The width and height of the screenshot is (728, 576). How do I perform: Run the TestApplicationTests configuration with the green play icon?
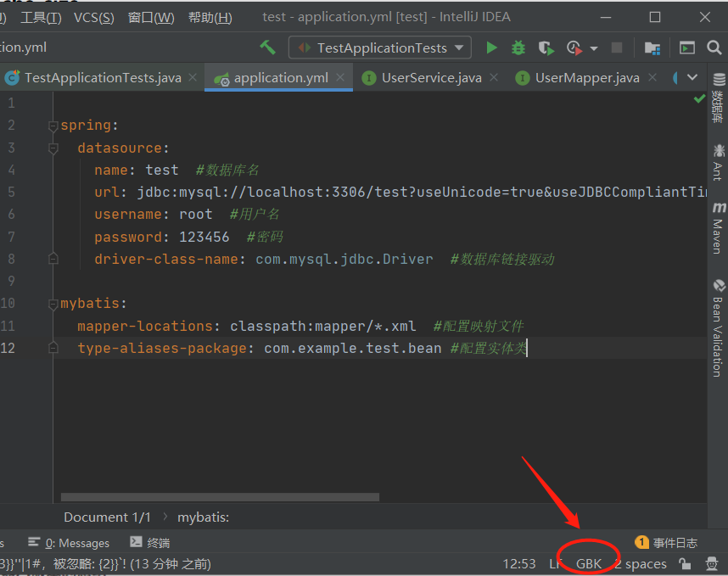[491, 48]
